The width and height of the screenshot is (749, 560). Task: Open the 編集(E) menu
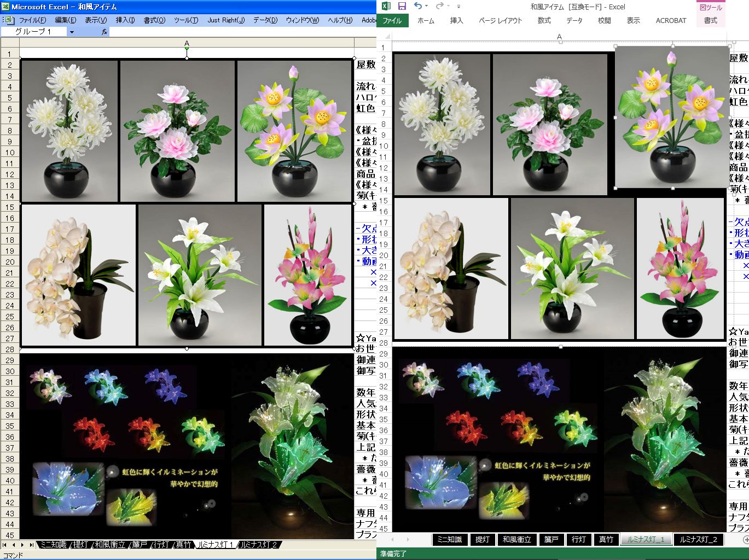[65, 20]
